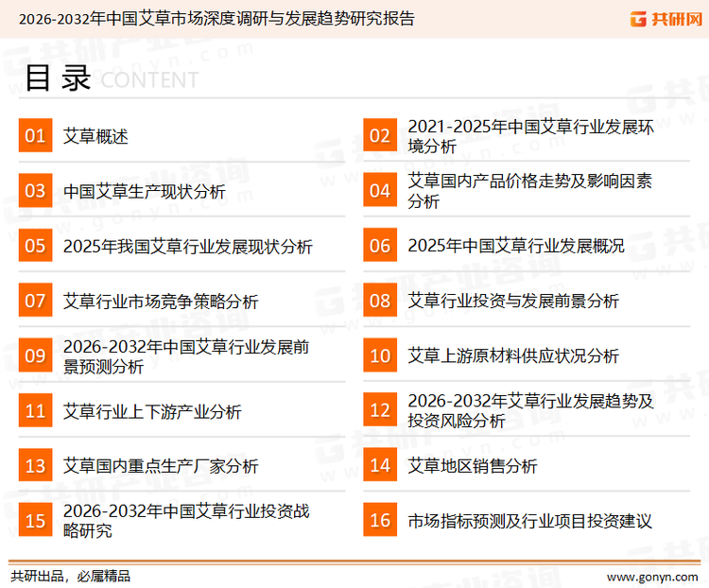709x588 pixels.
Task: Open chapter 艾草国内重点生产厂家分析
Action: click(161, 466)
